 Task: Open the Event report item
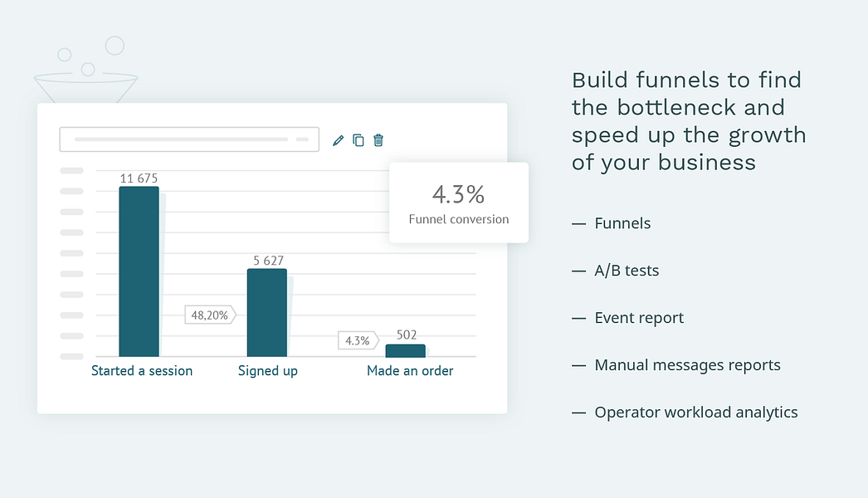[639, 318]
